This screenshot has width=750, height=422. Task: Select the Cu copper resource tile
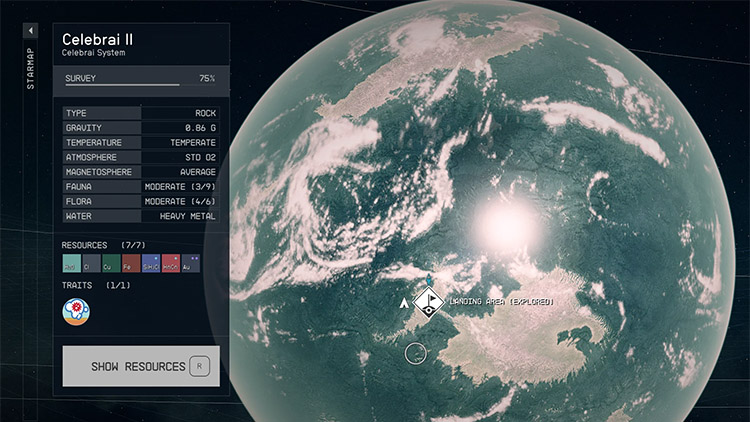pyautogui.click(x=111, y=265)
